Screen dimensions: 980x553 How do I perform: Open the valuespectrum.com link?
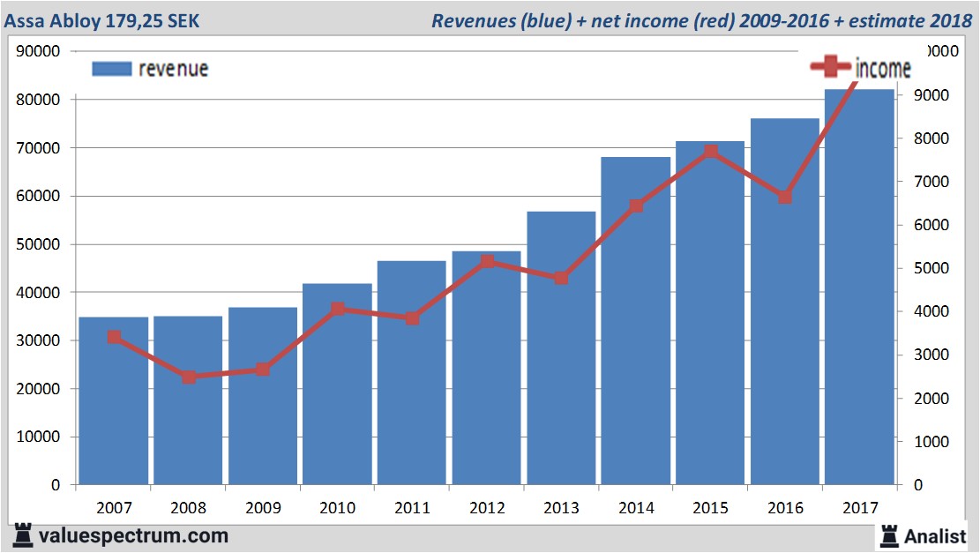[x=133, y=535]
